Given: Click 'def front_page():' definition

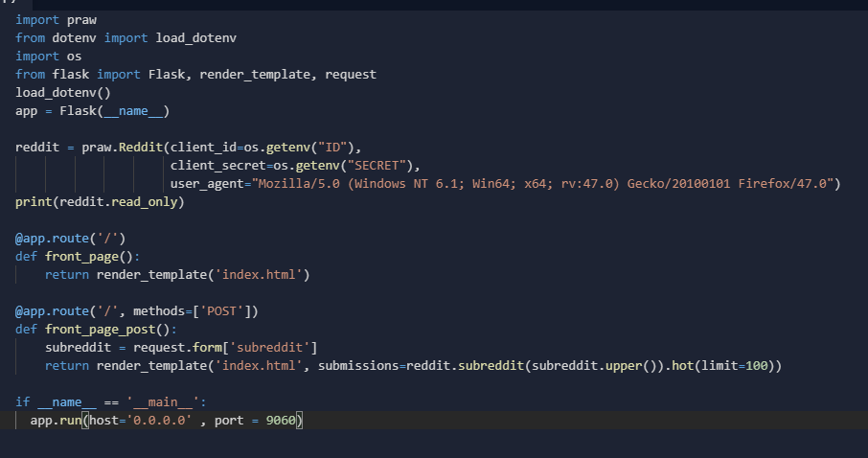Looking at the screenshot, I should (x=78, y=257).
